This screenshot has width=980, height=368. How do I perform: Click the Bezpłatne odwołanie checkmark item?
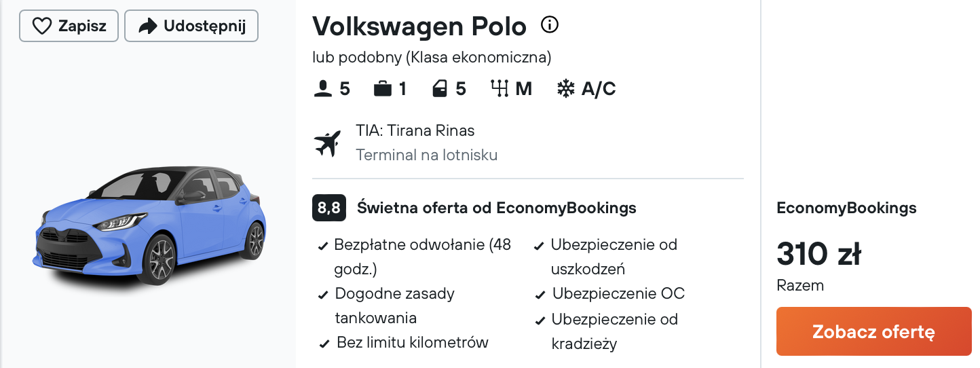click(414, 257)
